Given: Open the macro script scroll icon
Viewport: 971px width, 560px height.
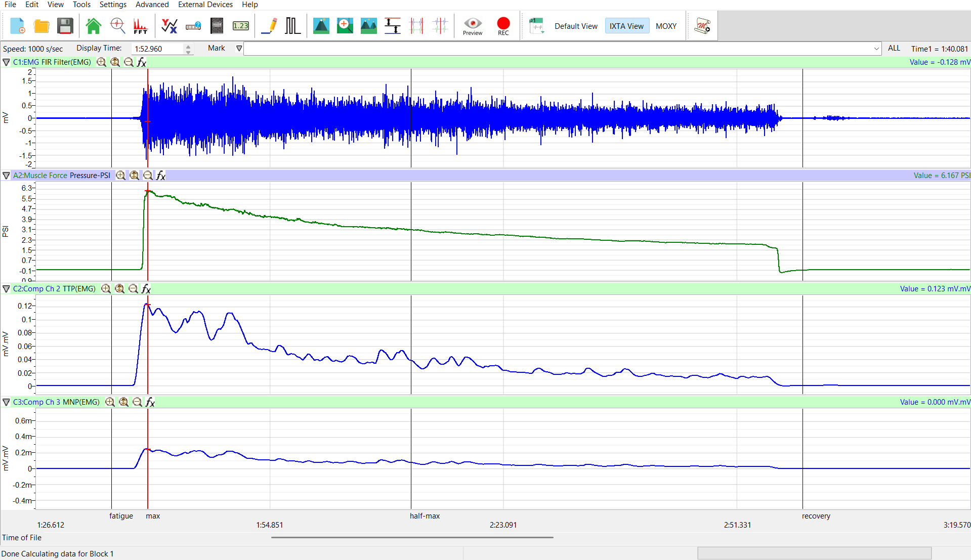Looking at the screenshot, I should [702, 26].
